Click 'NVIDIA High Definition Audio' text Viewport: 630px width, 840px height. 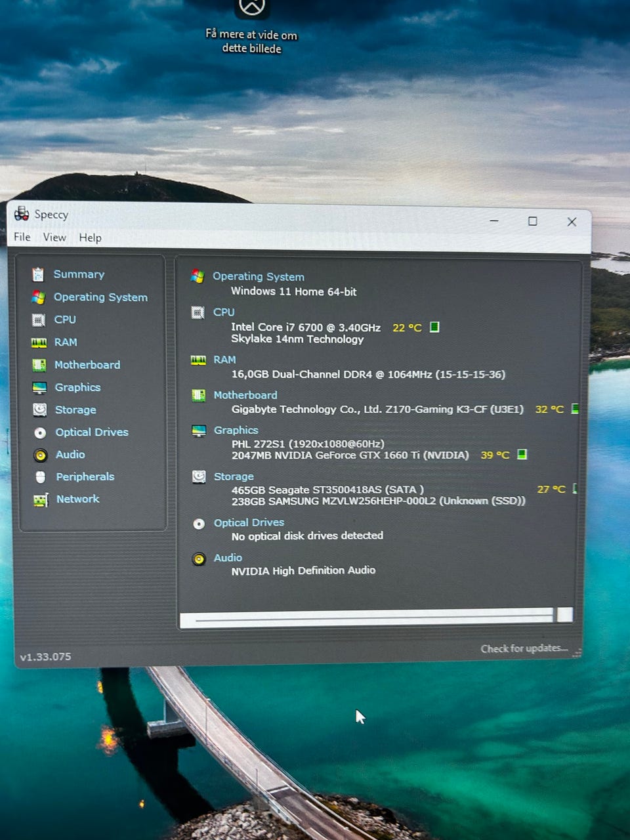click(x=303, y=571)
